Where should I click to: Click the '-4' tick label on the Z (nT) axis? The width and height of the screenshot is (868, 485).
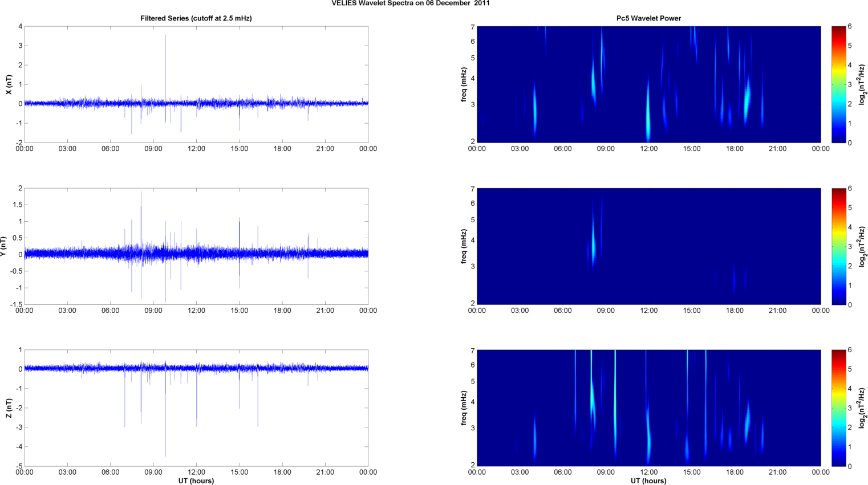tap(18, 447)
